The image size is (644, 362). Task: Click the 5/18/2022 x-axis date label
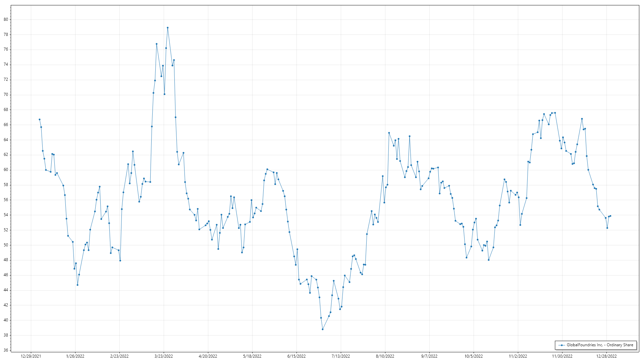click(252, 356)
